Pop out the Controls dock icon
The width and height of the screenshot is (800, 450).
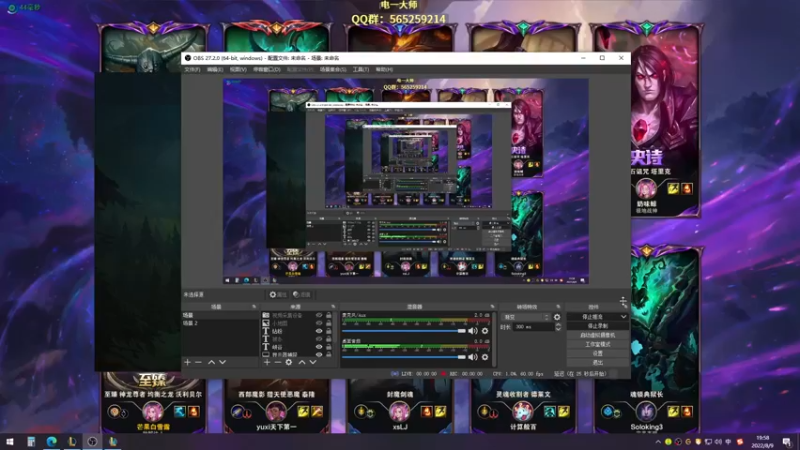tap(626, 307)
